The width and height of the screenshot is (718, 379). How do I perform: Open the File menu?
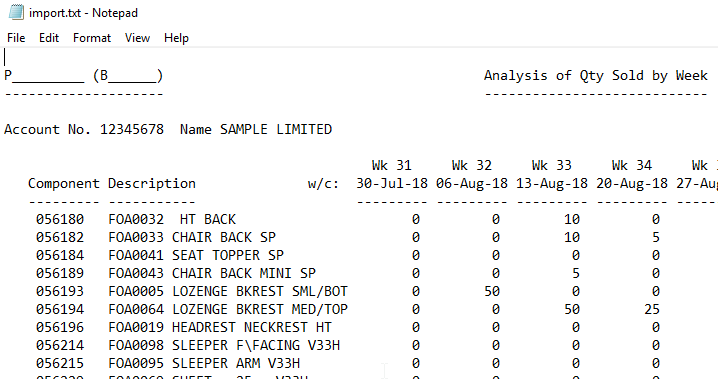pyautogui.click(x=16, y=38)
